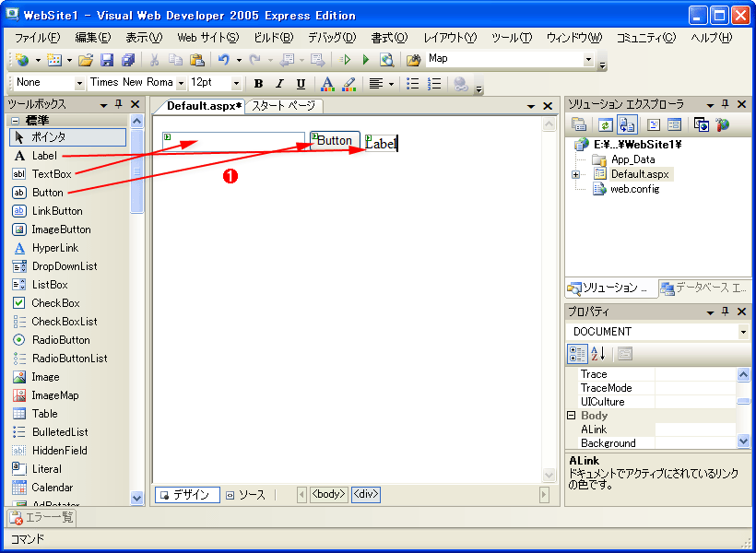Expand the Default.aspx tree node
756x553 pixels.
[x=575, y=174]
